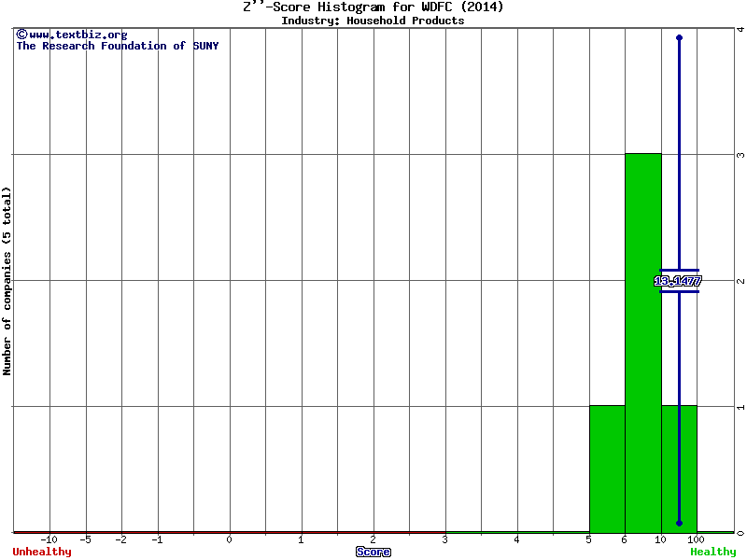Click the tallest green bar between 6 and 10
The height and width of the screenshot is (560, 747).
(x=643, y=343)
